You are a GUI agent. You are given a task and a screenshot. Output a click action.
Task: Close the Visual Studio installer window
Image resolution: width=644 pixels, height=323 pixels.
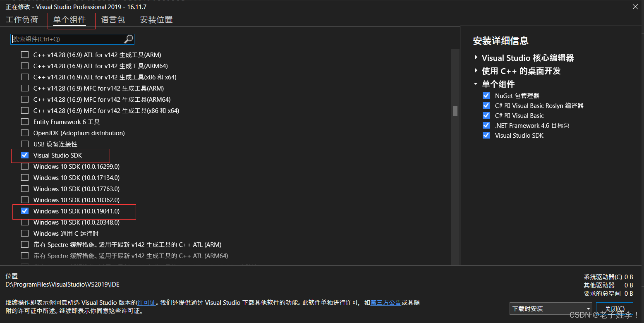pyautogui.click(x=635, y=7)
